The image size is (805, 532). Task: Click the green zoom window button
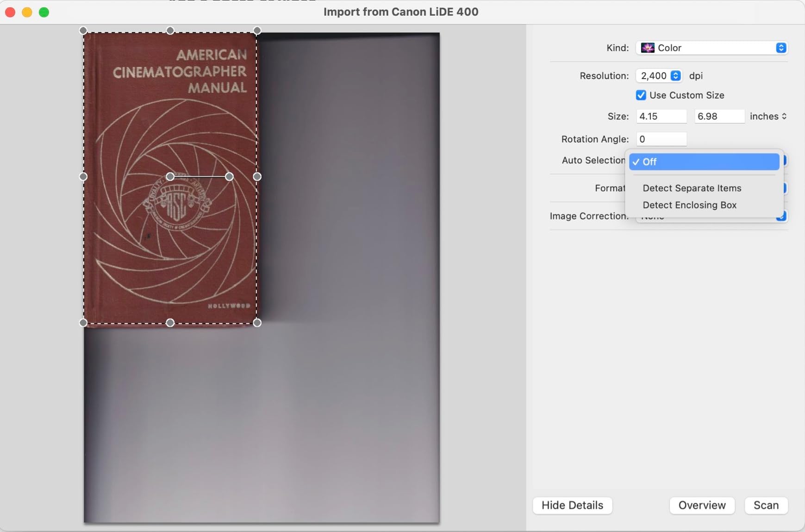tap(44, 12)
